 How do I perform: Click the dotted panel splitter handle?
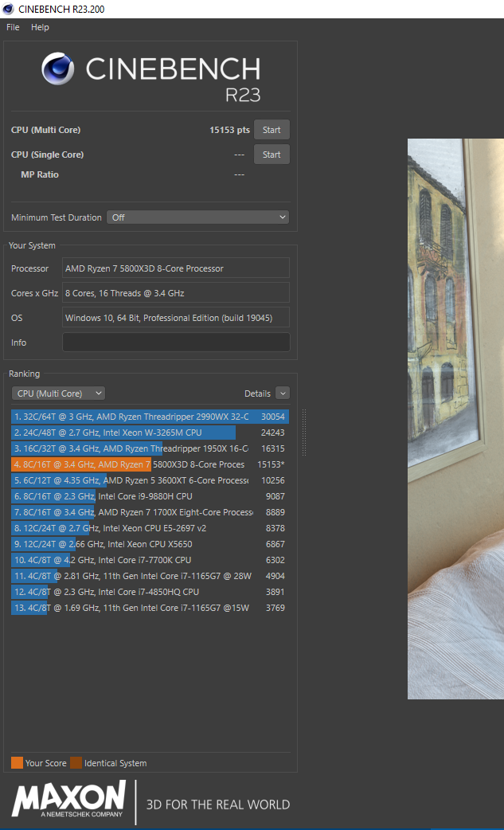point(304,433)
